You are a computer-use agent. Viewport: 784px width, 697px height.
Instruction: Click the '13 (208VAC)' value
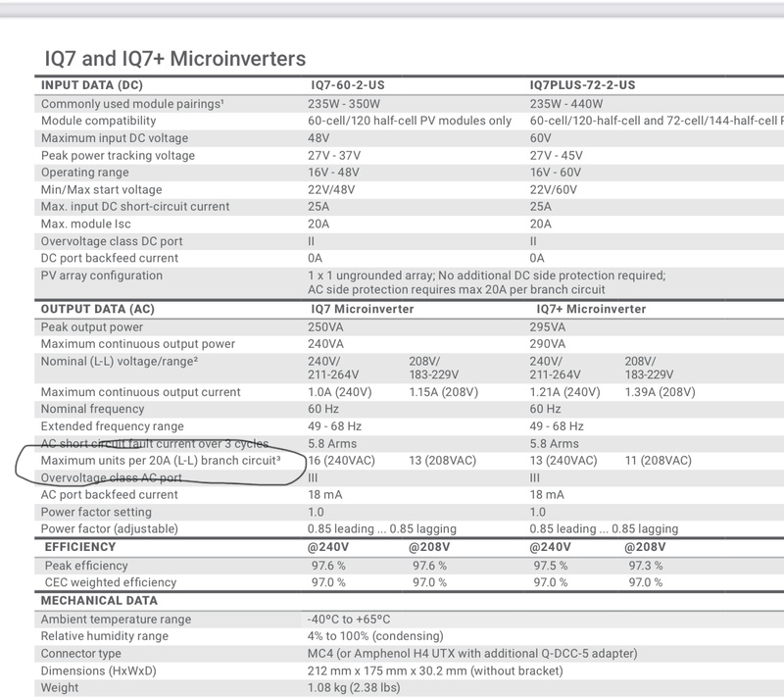click(443, 461)
